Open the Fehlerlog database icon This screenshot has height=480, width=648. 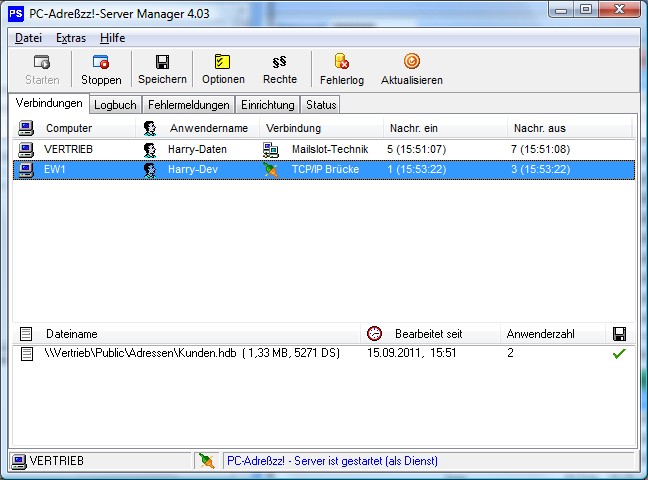coord(342,61)
